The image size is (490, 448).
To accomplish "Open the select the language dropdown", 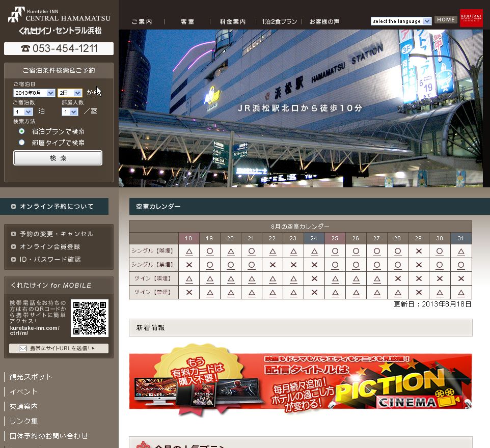I will tap(401, 21).
